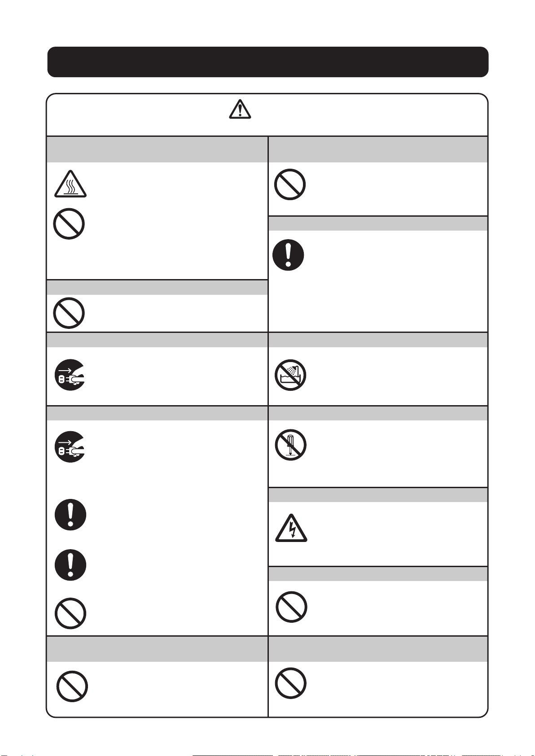Select the hot surface warning triangle icon
Image resolution: width=535 pixels, height=756 pixels.
coord(70,184)
